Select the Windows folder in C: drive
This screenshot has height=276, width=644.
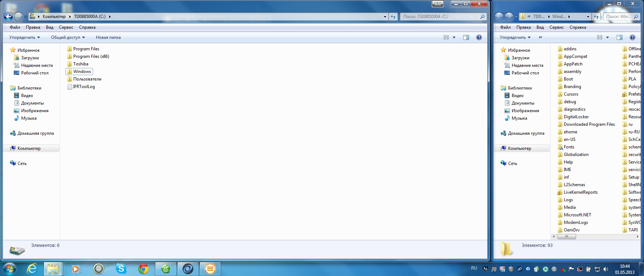82,72
